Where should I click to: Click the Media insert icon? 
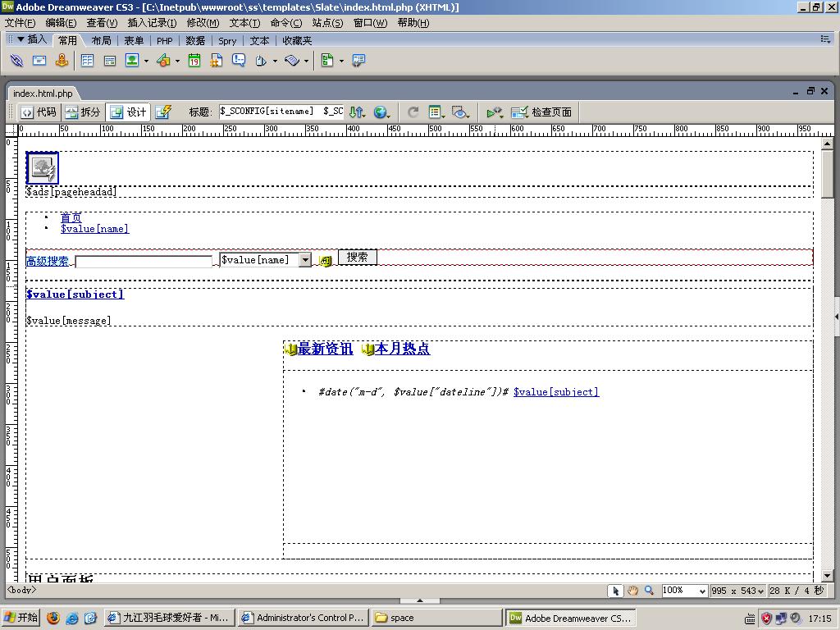click(x=163, y=61)
